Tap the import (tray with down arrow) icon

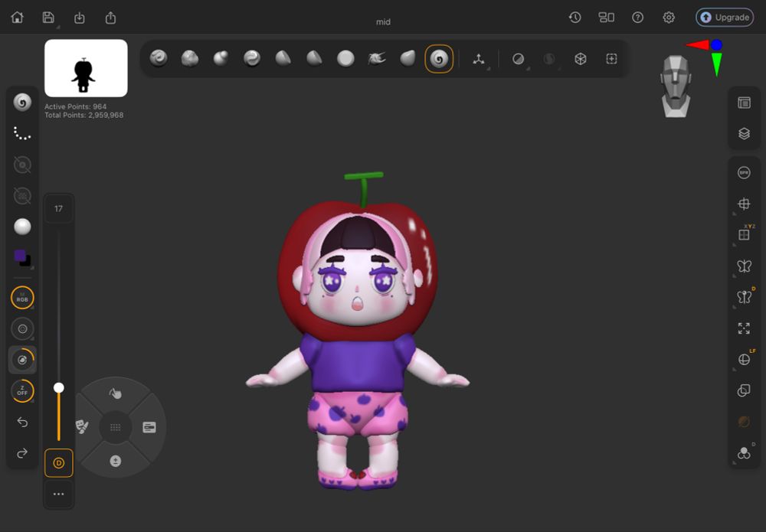pyautogui.click(x=79, y=18)
